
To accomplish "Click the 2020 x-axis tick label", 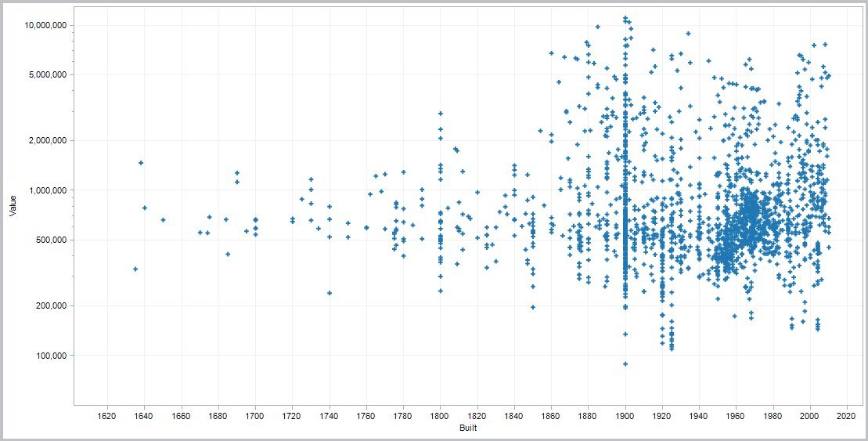I will (x=848, y=415).
